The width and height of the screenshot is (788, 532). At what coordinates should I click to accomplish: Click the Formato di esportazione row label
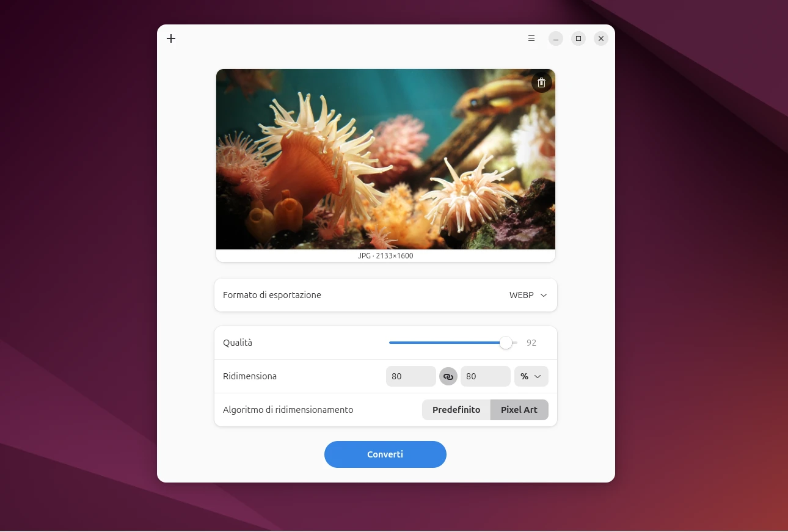pyautogui.click(x=272, y=295)
